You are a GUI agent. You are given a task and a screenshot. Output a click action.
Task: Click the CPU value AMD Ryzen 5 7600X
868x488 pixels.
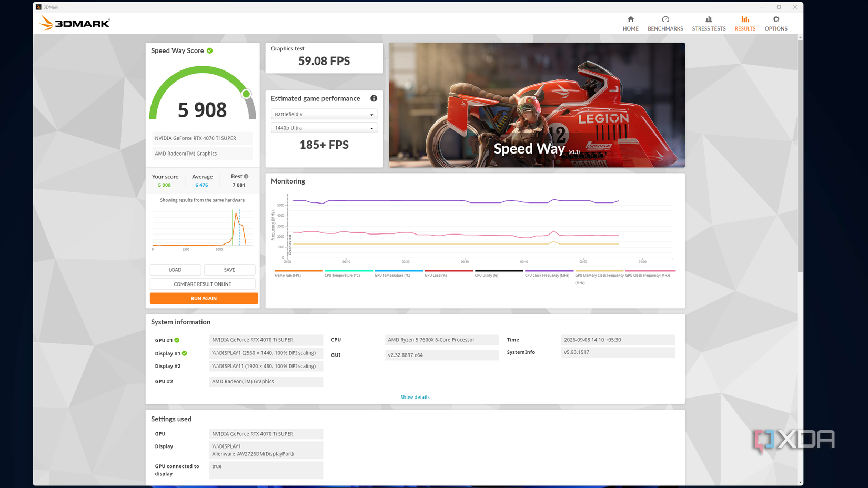(x=442, y=340)
